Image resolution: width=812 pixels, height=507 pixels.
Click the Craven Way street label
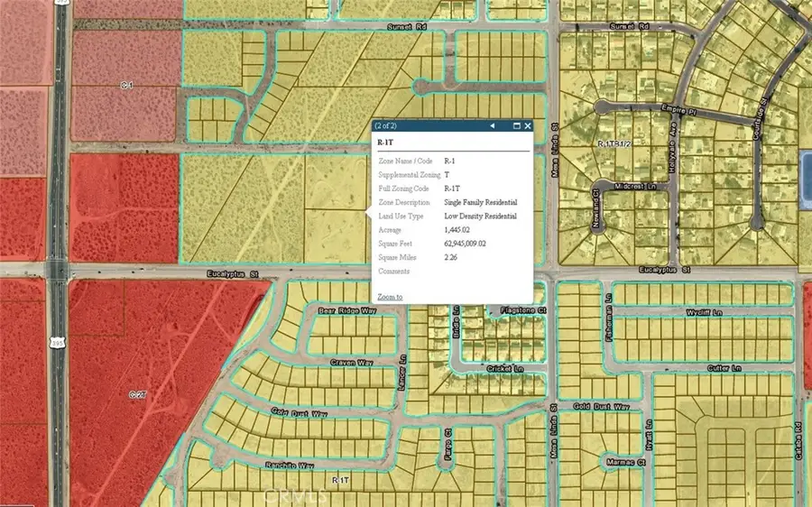[351, 362]
